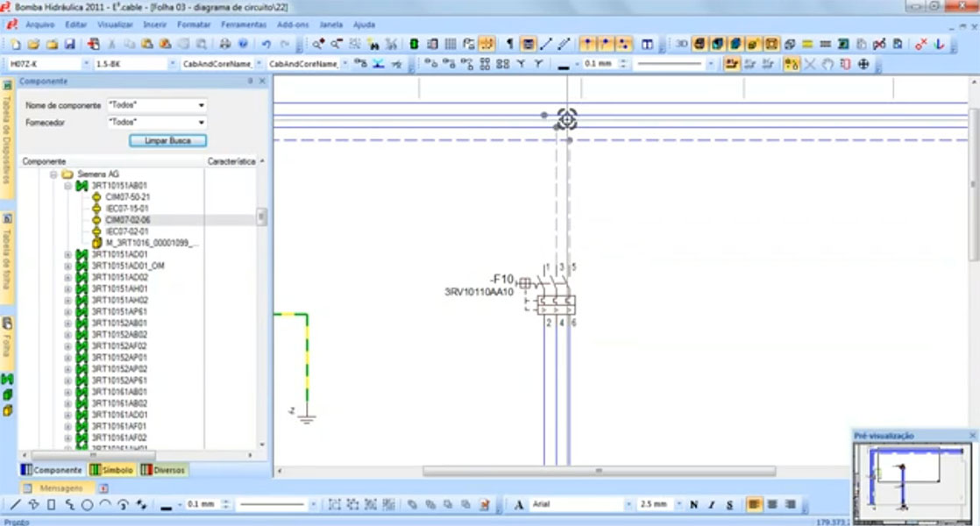Open the 3D view button
This screenshot has height=526, width=980.
[x=681, y=45]
